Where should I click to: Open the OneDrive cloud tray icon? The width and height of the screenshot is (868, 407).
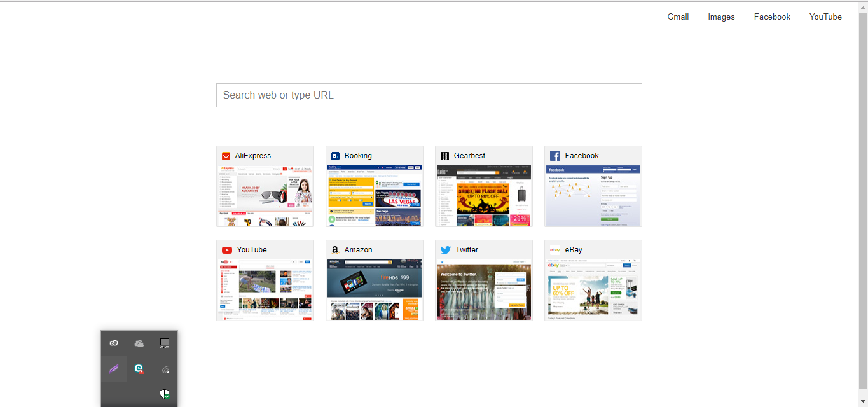139,343
